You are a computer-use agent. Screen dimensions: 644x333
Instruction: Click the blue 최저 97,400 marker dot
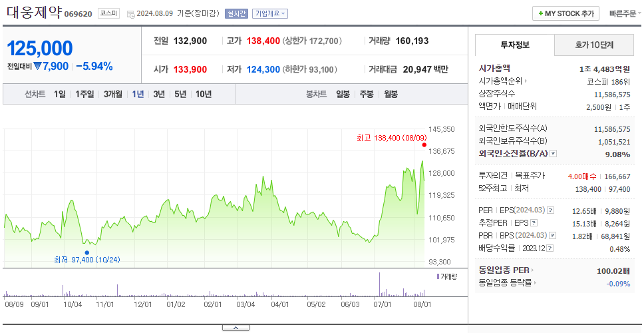click(86, 252)
